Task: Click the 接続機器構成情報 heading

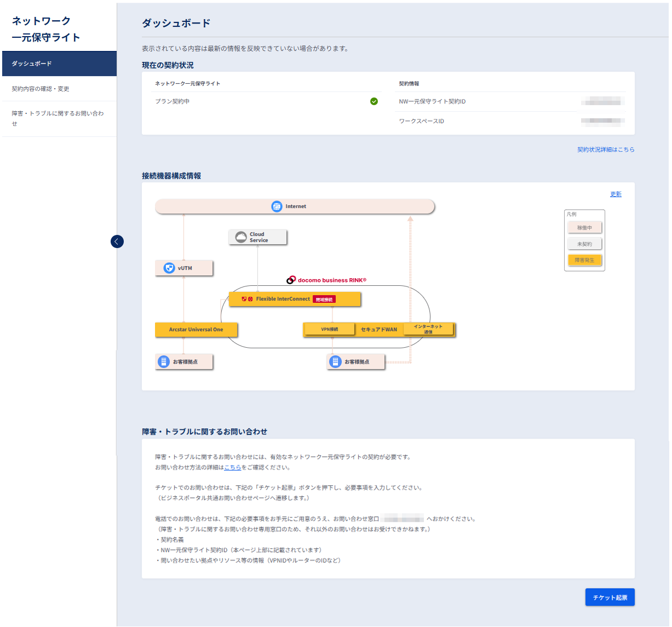Action: pos(171,176)
